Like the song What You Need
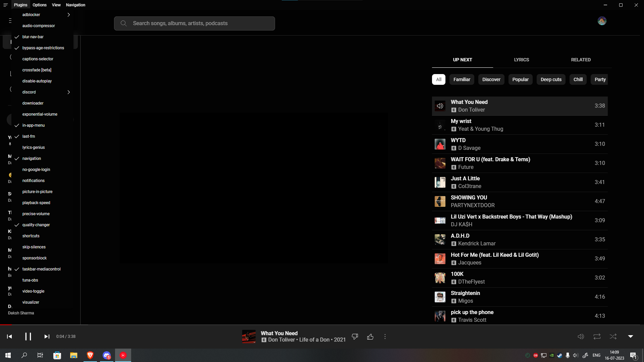This screenshot has height=362, width=644. pos(370,337)
